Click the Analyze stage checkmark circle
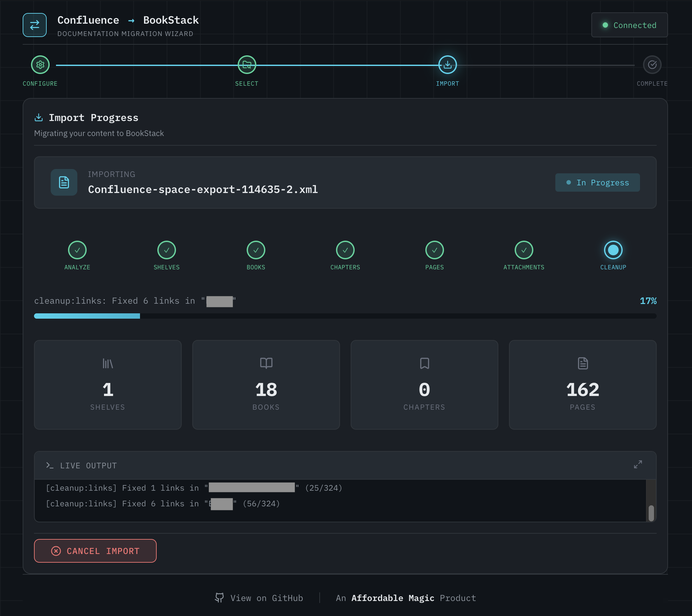Screen dimensions: 692x616 tap(77, 250)
